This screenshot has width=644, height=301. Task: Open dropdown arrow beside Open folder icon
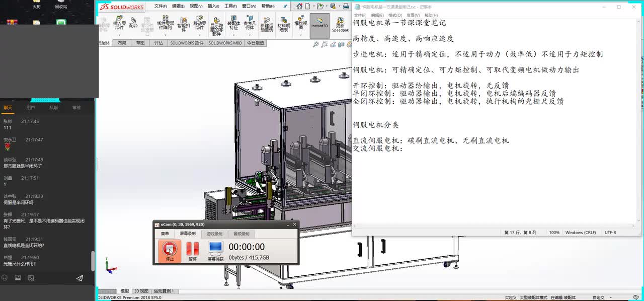tap(327, 7)
